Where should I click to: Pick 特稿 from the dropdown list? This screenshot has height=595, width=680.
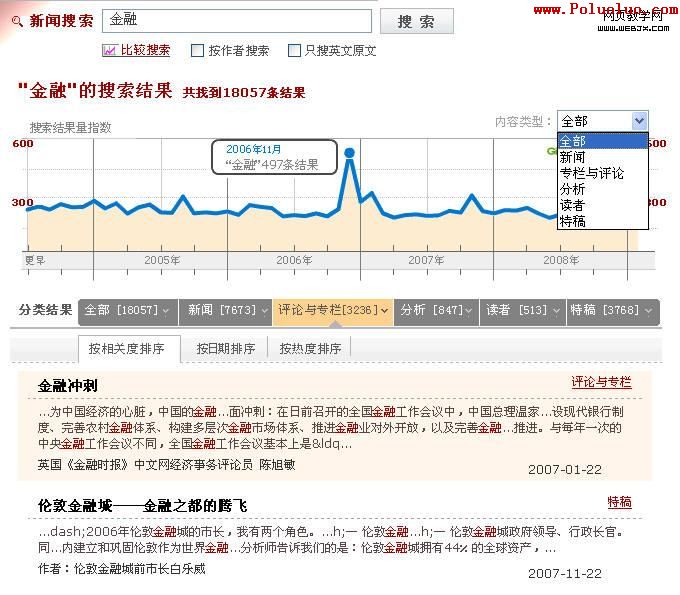pos(573,221)
